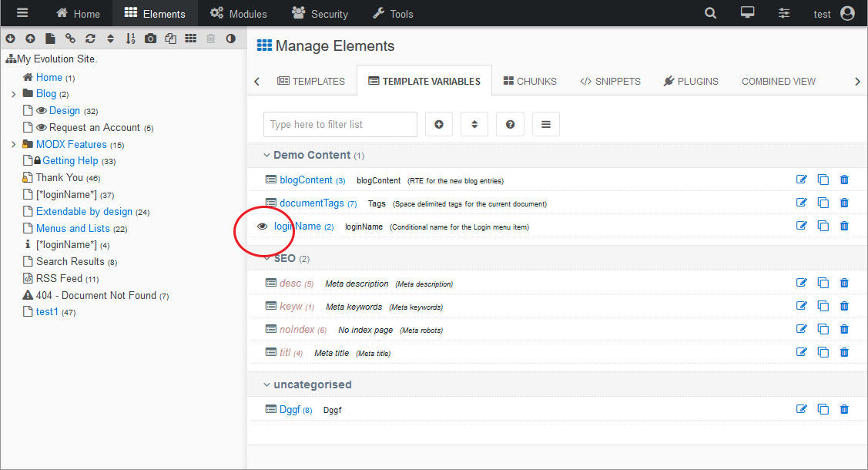Refresh the site tree
This screenshot has height=470, width=868.
[x=90, y=38]
